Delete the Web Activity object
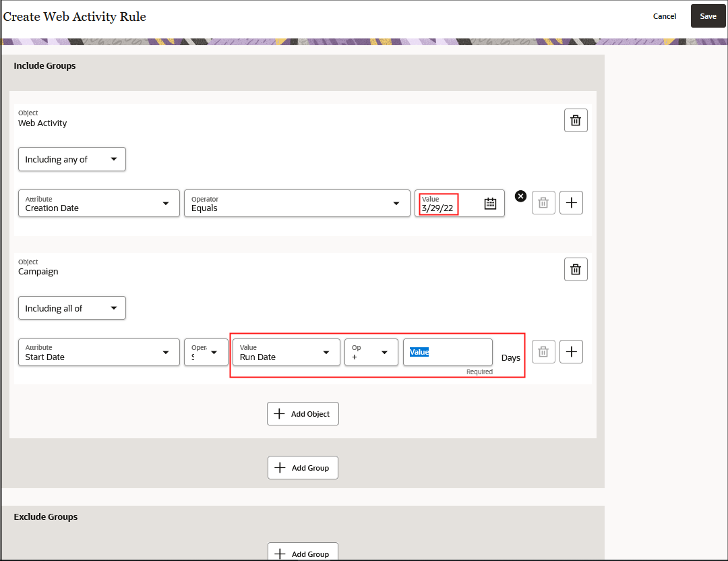 tap(576, 120)
